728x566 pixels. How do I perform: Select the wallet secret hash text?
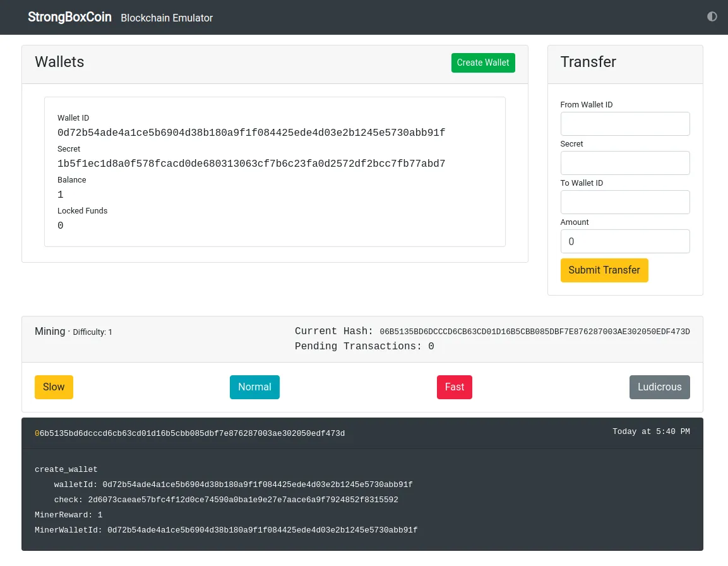click(x=251, y=164)
